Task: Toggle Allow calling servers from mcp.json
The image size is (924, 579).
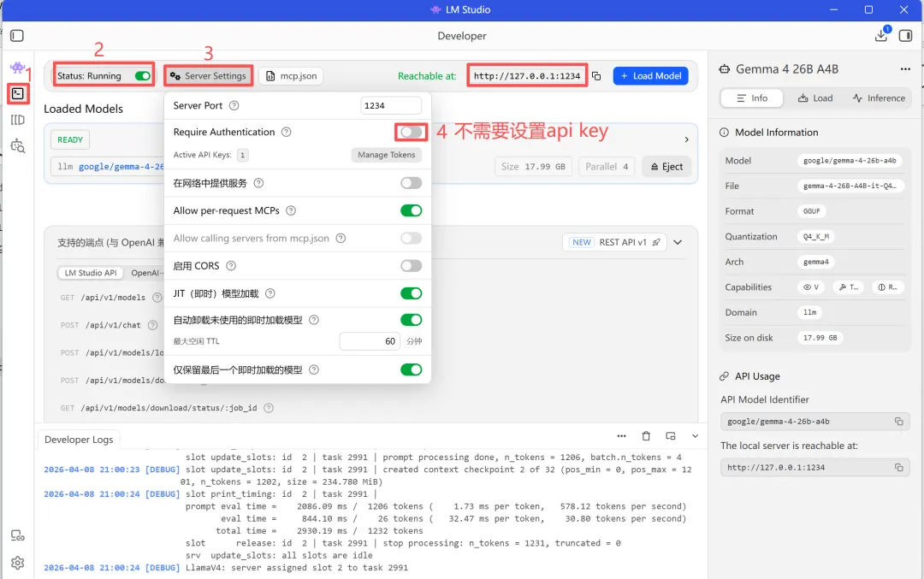Action: (411, 238)
